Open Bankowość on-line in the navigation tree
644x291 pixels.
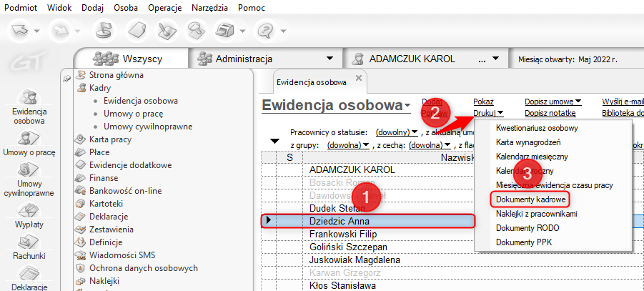tap(125, 191)
